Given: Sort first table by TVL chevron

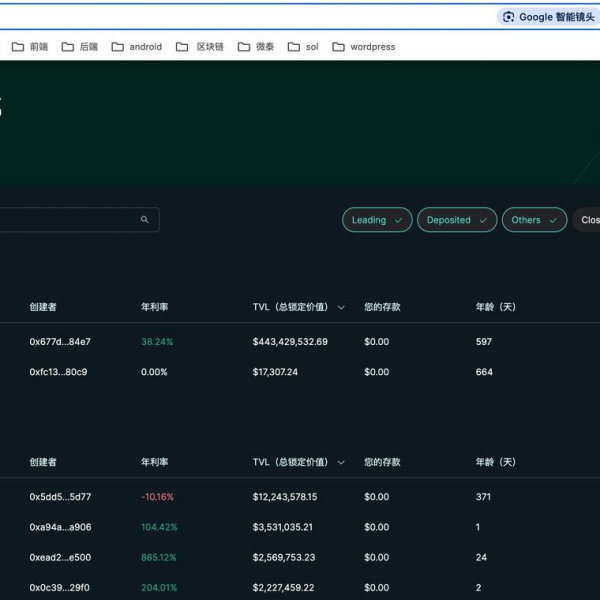Looking at the screenshot, I should click(x=341, y=307).
